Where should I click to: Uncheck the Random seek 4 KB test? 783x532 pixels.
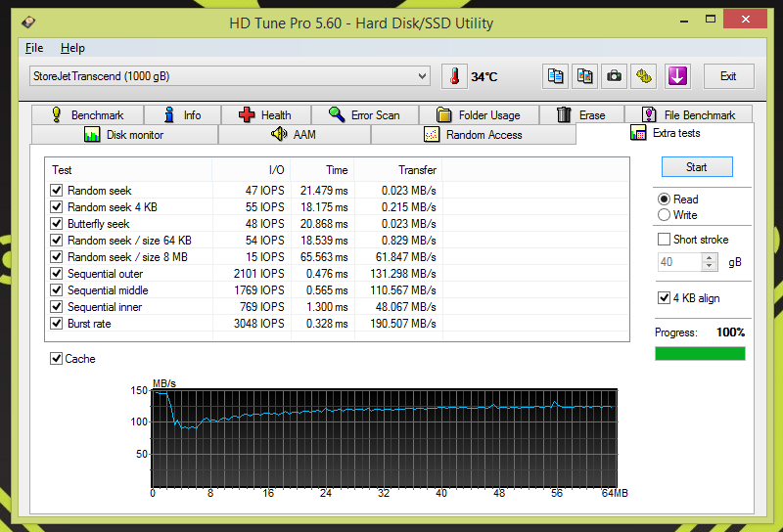pos(57,207)
